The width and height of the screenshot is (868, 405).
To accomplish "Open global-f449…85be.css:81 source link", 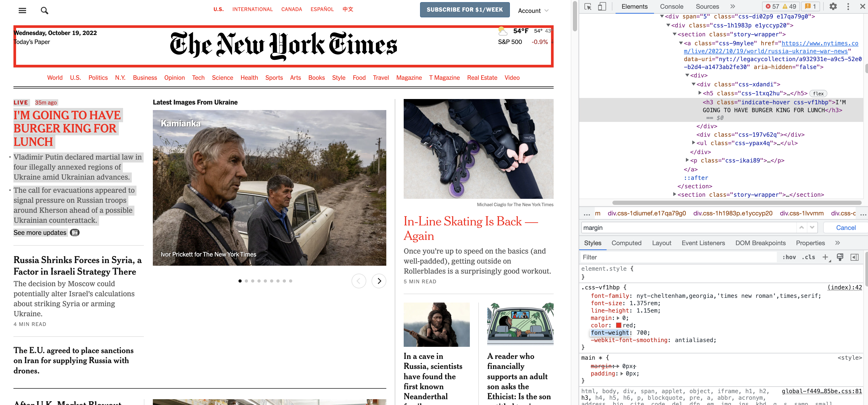I will tap(822, 391).
